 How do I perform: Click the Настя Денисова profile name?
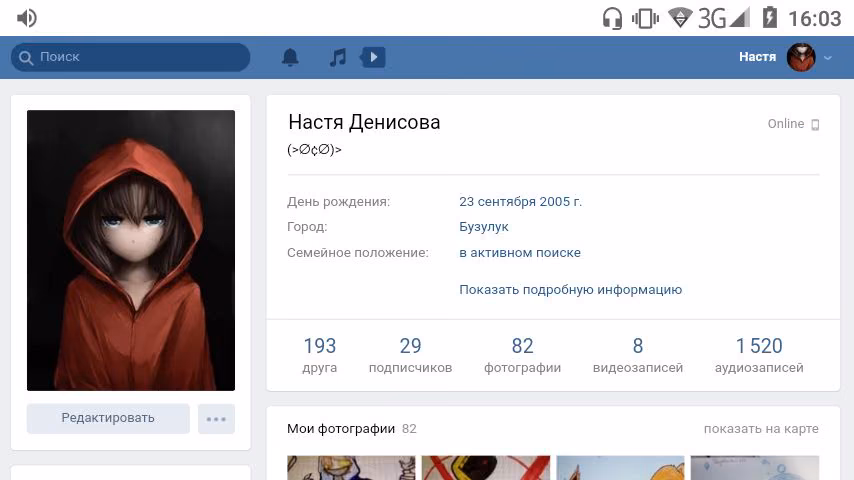pos(364,122)
